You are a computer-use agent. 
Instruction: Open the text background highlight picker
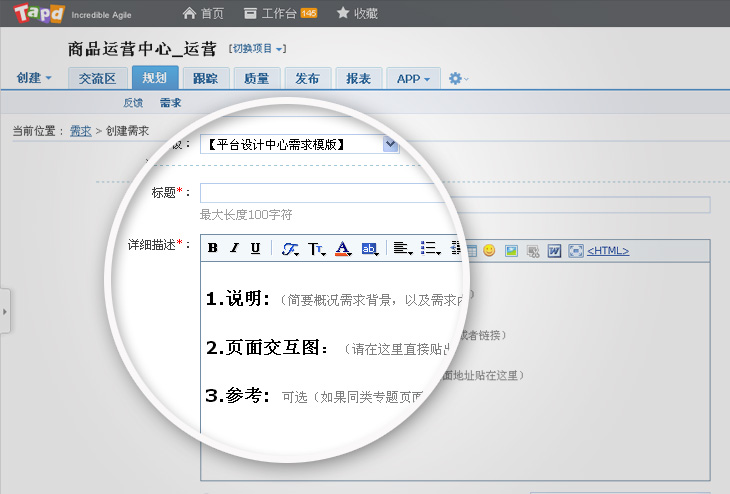[x=370, y=249]
